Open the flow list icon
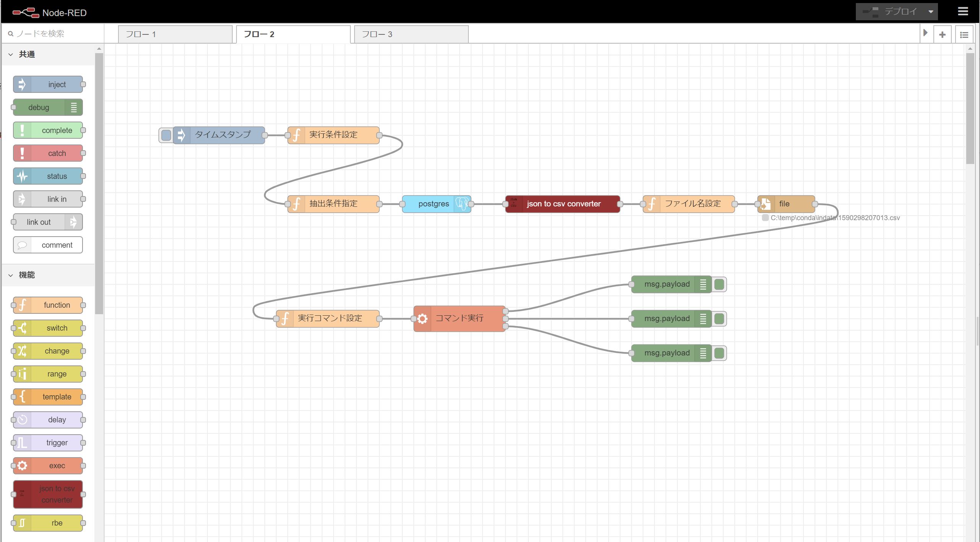Image resolution: width=980 pixels, height=542 pixels. coord(964,35)
